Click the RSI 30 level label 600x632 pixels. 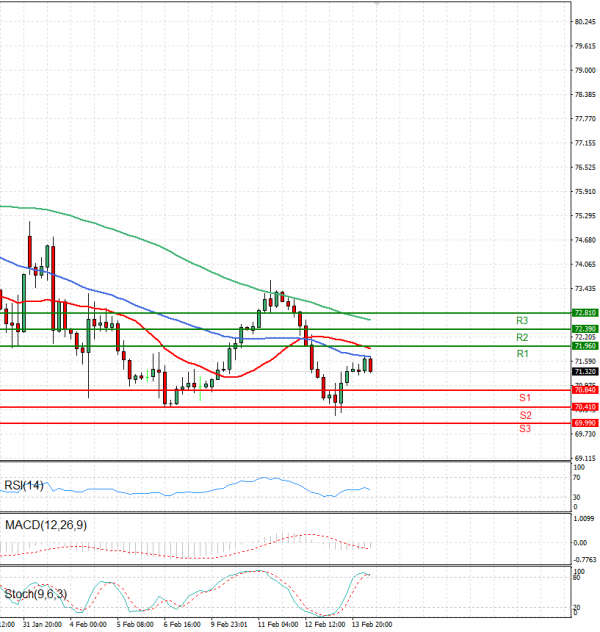click(x=577, y=497)
